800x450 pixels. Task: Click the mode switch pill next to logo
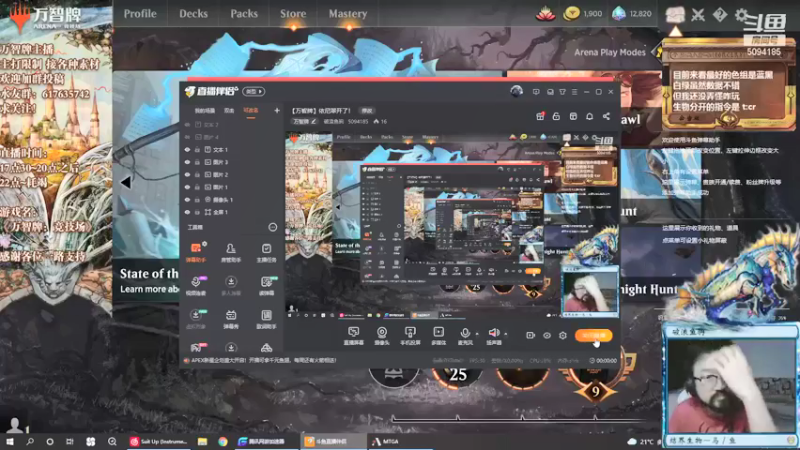pyautogui.click(x=254, y=91)
